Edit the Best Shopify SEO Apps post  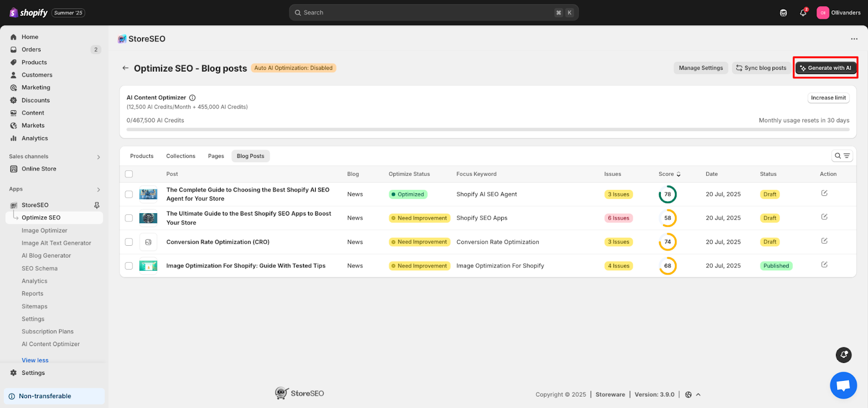coord(824,217)
